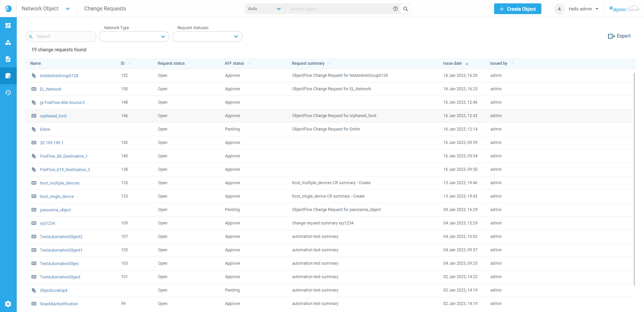Click the help question mark in the search box
644x312 pixels.
(x=395, y=9)
